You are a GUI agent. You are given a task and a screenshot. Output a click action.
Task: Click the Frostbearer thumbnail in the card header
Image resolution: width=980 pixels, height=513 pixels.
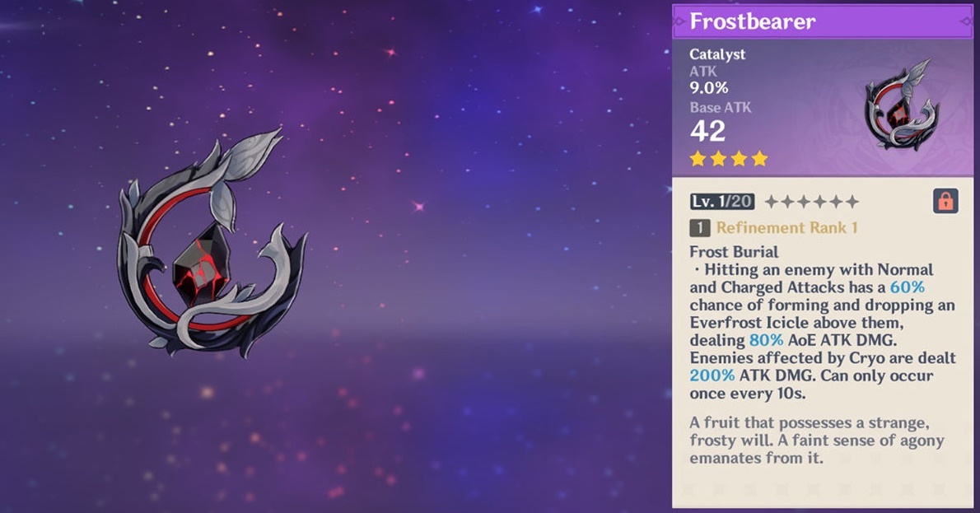click(901, 106)
